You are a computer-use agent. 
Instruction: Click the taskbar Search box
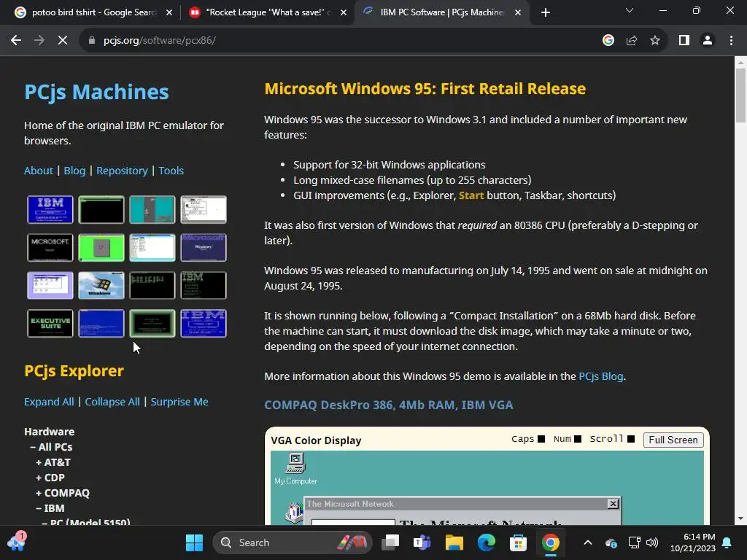292,542
